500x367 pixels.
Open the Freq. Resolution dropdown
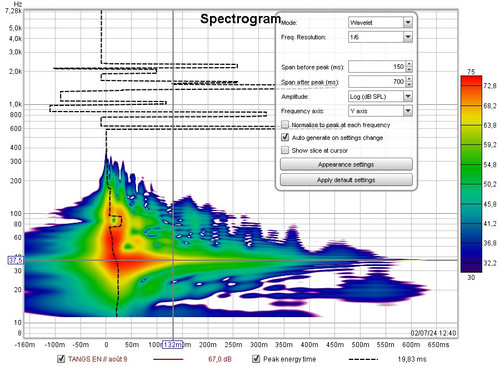click(x=380, y=37)
